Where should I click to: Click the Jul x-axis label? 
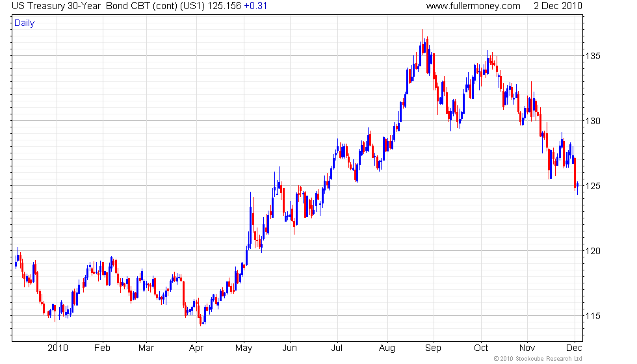pyautogui.click(x=337, y=348)
